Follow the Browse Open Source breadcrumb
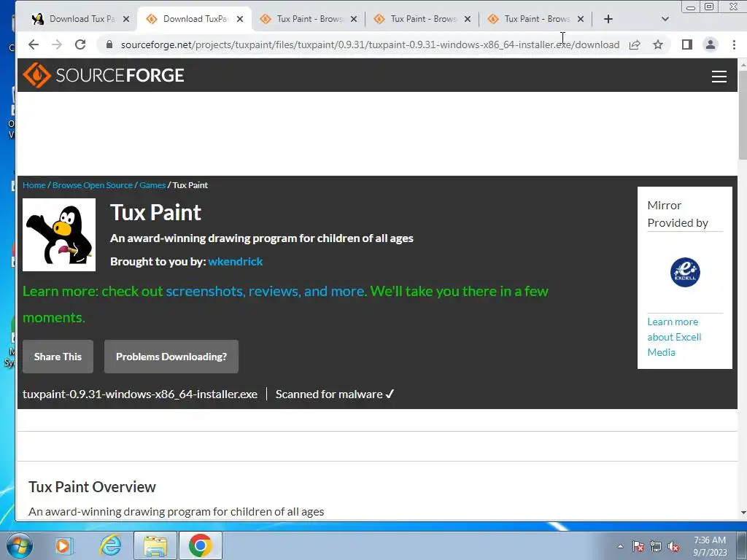Image resolution: width=747 pixels, height=560 pixels. 93,185
